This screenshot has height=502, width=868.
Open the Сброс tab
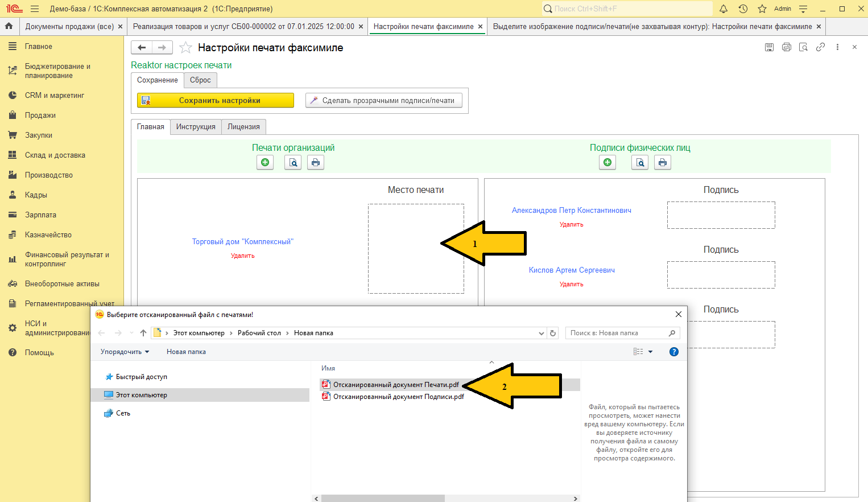click(x=200, y=80)
